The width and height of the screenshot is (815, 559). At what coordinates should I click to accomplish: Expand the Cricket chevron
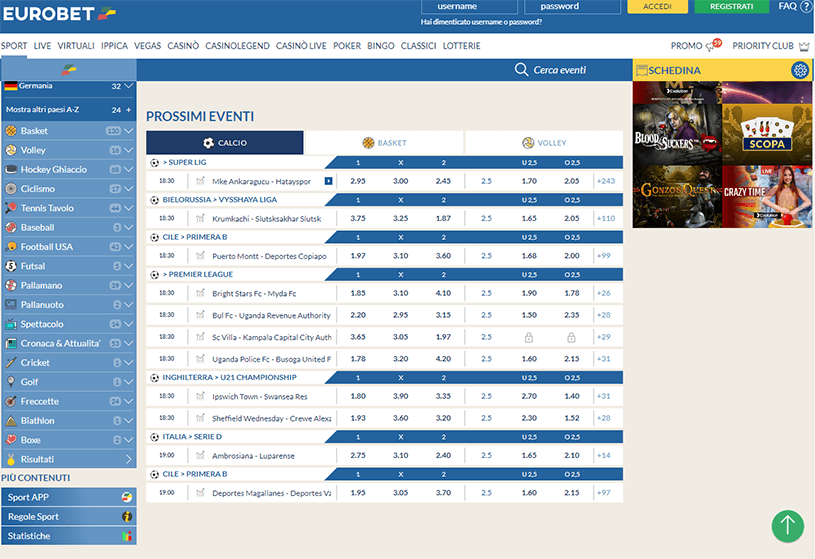(128, 362)
